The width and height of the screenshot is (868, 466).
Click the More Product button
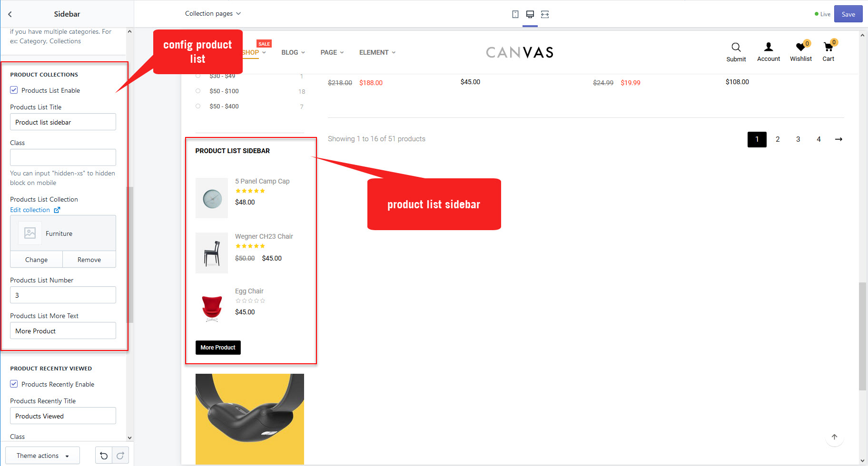[218, 348]
